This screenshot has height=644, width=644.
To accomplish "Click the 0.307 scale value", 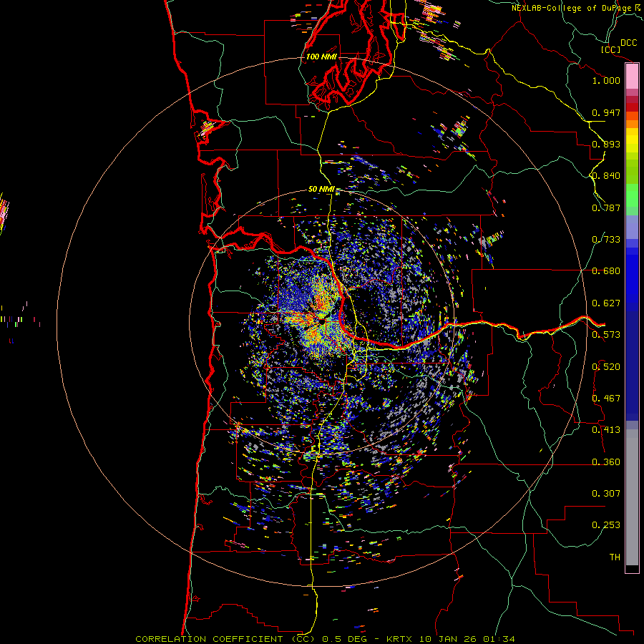I will (x=606, y=494).
